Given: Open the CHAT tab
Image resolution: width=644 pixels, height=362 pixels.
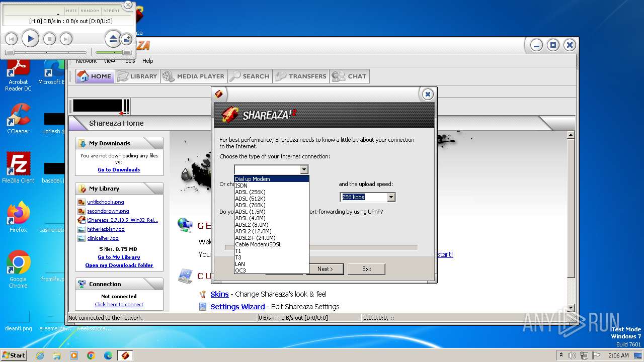Looking at the screenshot, I should tap(350, 76).
